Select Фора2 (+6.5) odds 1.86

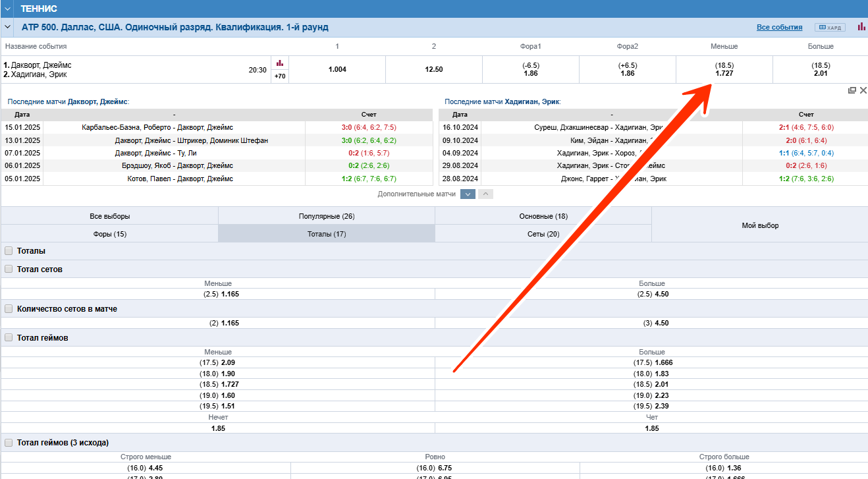coord(628,69)
